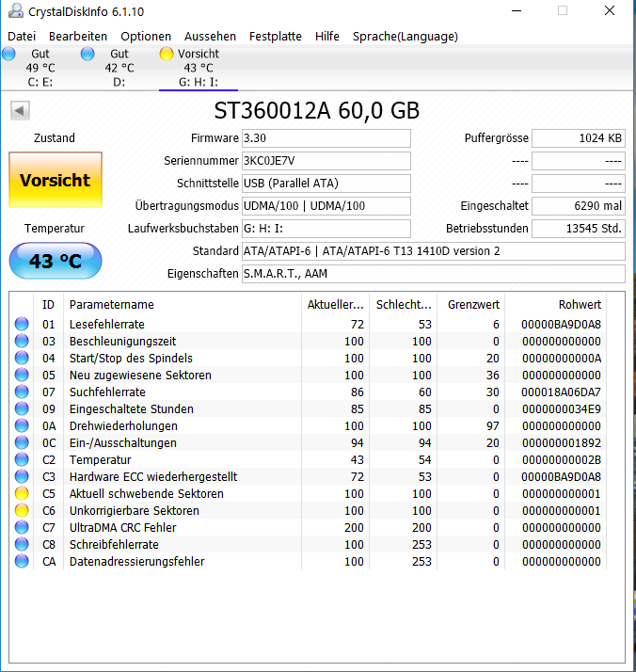Image resolution: width=636 pixels, height=672 pixels.
Task: Click the Rohwert column header
Action: [x=556, y=305]
